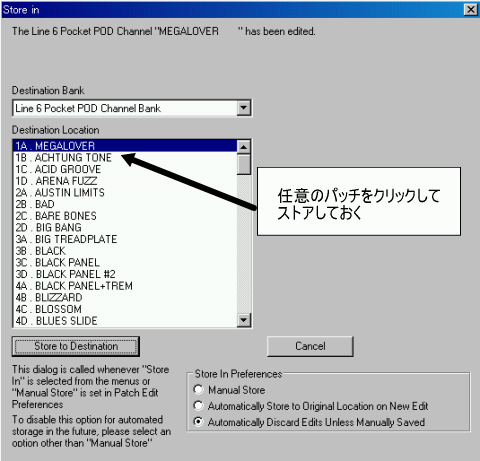The image size is (480, 461).
Task: Select the Manual Store radio option
Action: (x=198, y=389)
